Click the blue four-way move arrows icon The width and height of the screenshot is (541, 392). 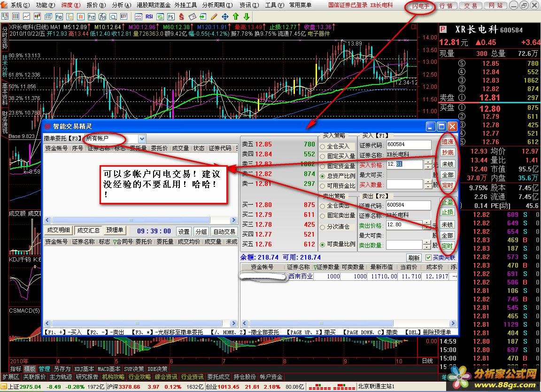click(225, 16)
